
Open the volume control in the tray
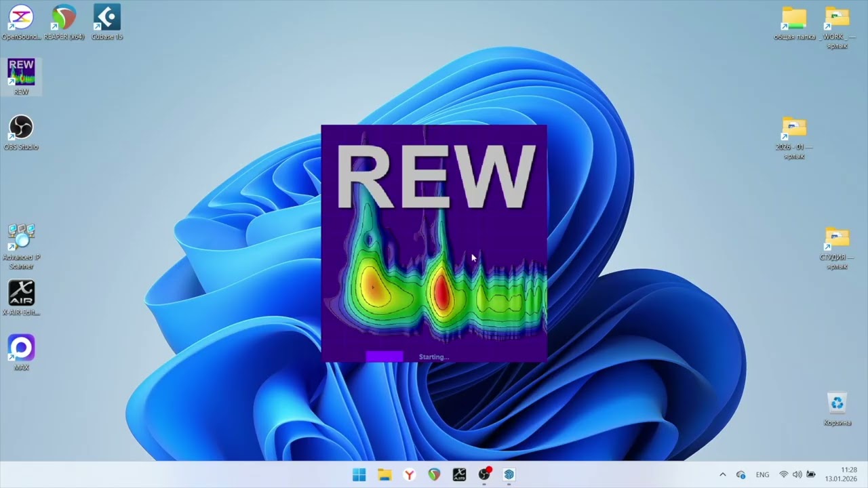click(x=797, y=474)
